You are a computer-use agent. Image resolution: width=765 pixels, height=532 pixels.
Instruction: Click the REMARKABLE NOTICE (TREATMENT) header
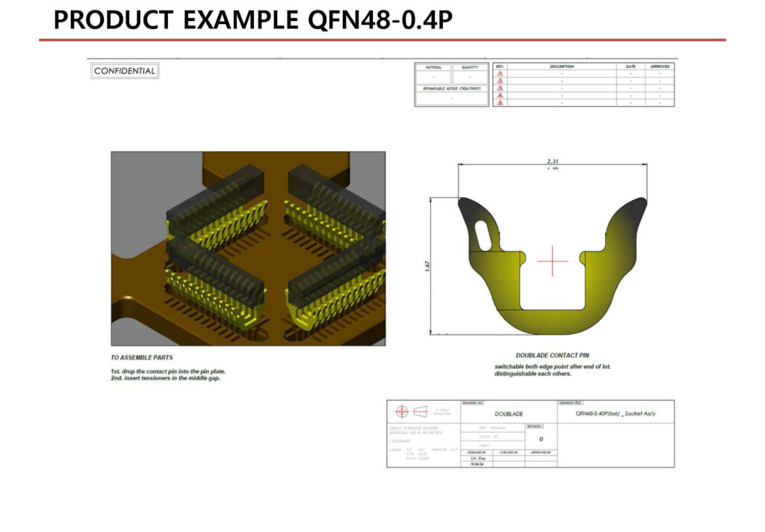pos(452,88)
